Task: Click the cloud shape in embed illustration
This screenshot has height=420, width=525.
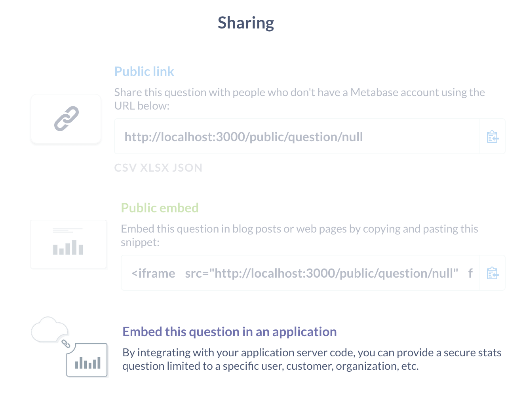Action: [50, 329]
